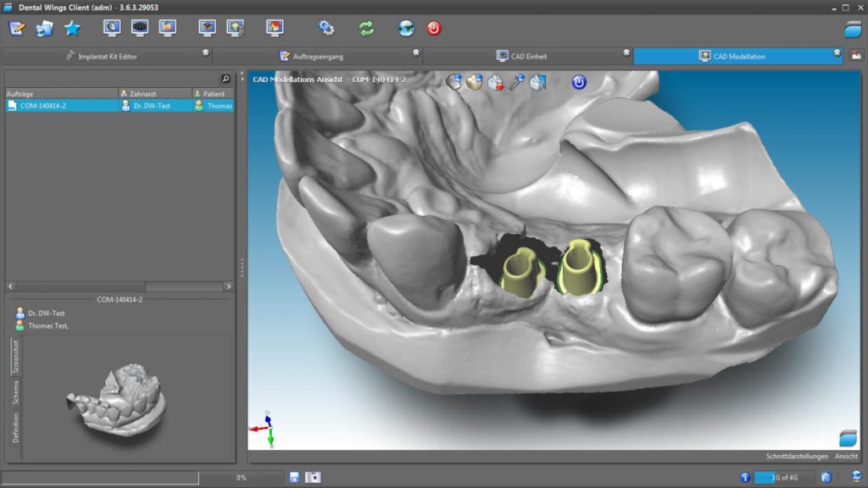Click the 1G of 4G memory bar

(784, 478)
